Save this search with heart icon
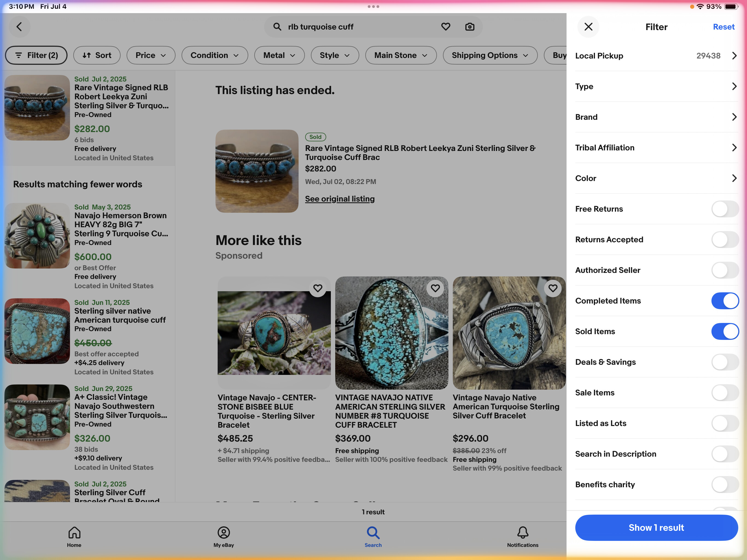747x560 pixels. pos(445,27)
